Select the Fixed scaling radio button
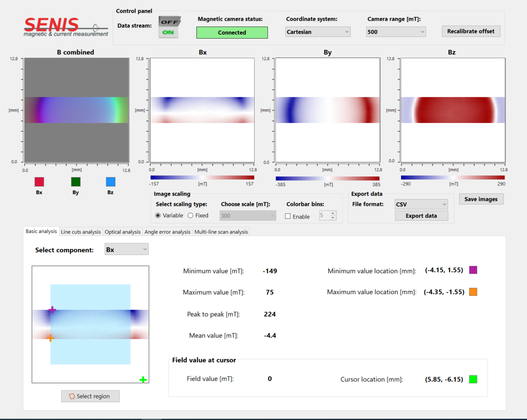527x420 pixels. (x=190, y=216)
